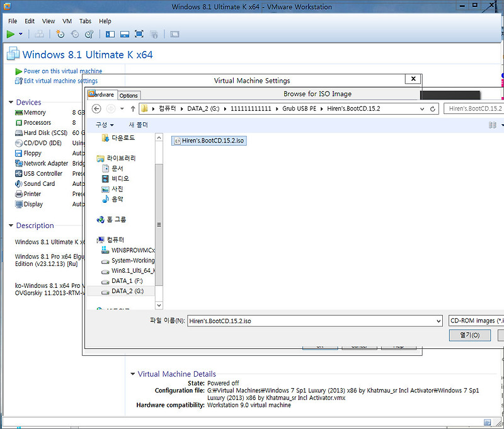The width and height of the screenshot is (504, 429).
Task: Select 라이브러리 in navigation pane
Action: [117, 158]
